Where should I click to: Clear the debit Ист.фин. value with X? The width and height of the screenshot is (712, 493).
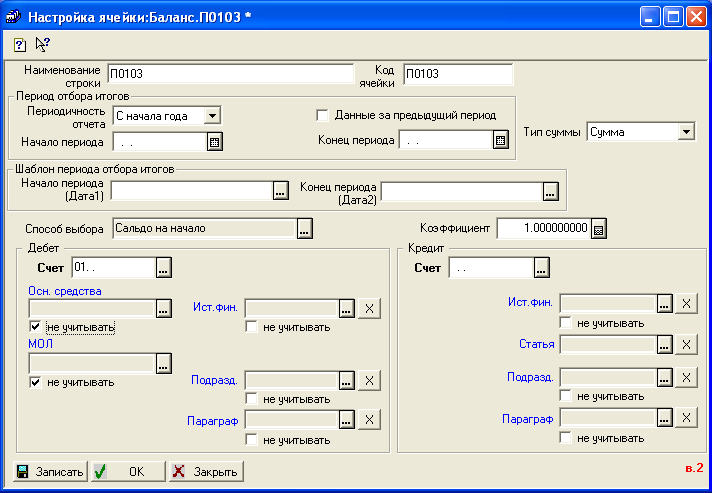coord(369,309)
